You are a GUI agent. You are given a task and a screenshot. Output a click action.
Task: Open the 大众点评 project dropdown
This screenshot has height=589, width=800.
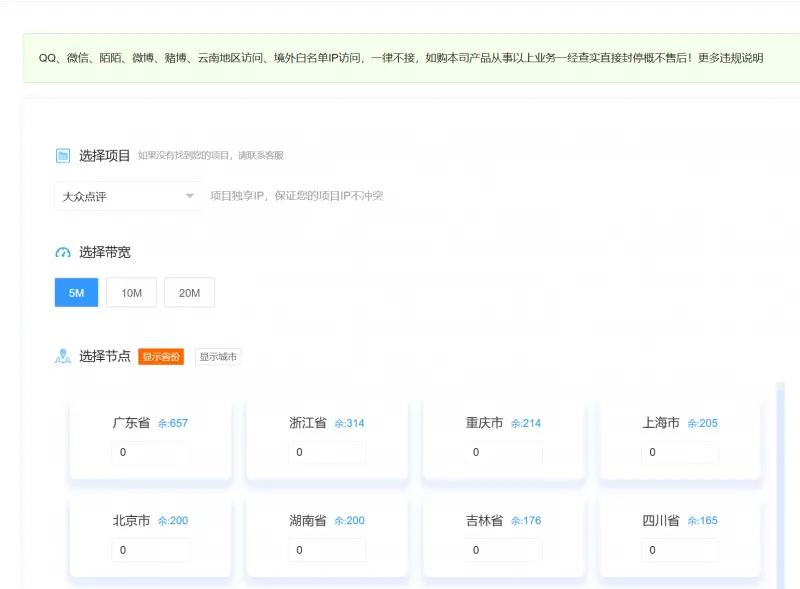(x=127, y=196)
